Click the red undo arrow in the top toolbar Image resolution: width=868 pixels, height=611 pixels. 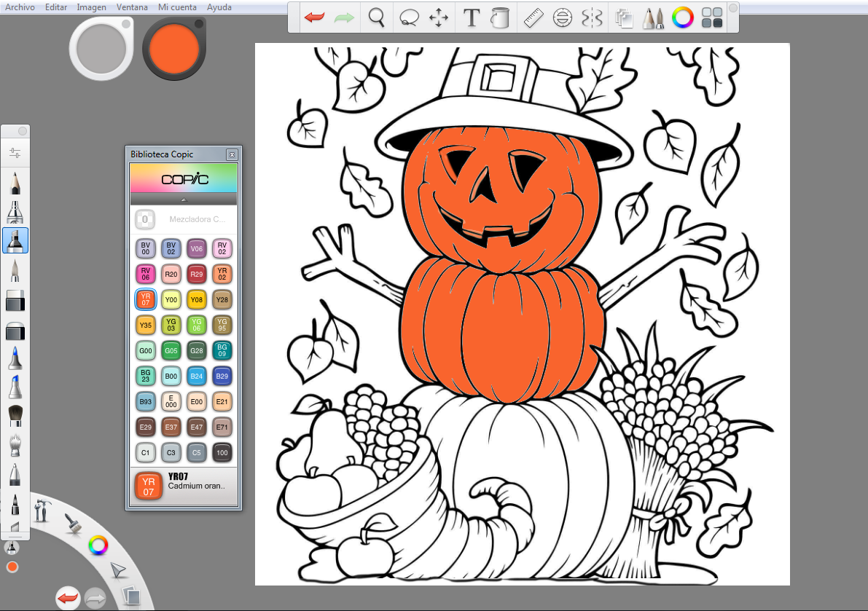tap(314, 17)
